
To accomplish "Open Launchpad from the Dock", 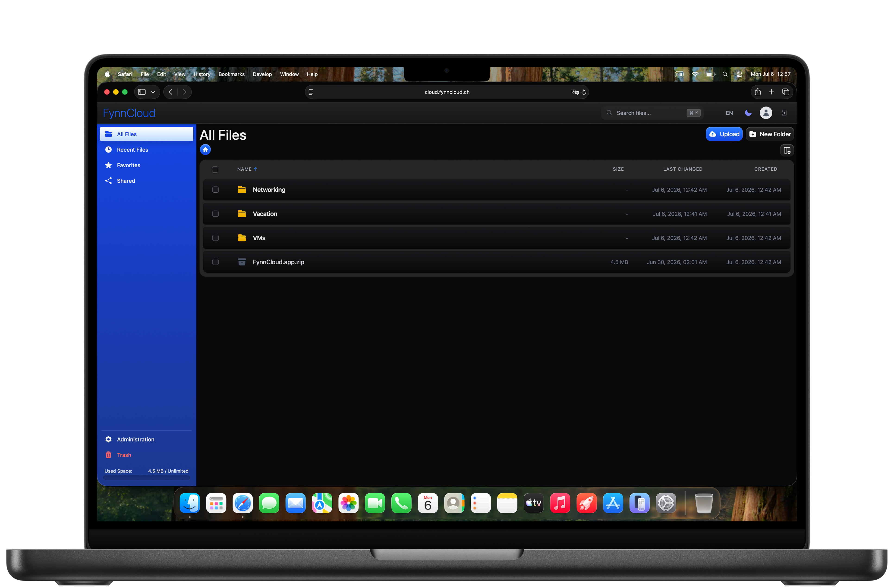I will coord(216,503).
